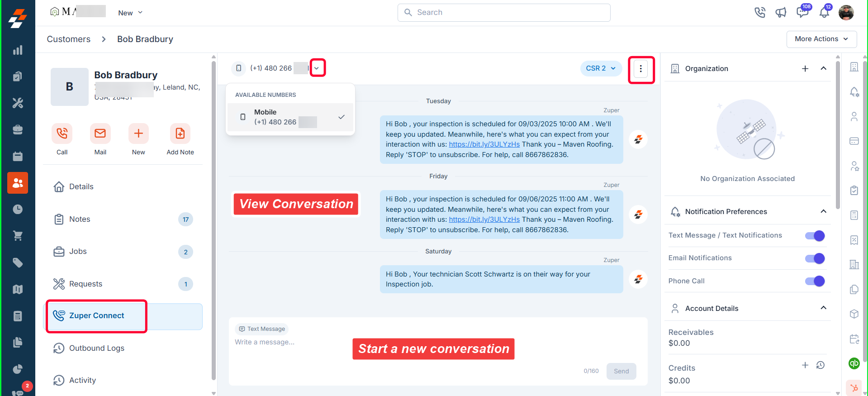Viewport: 868px width, 396px height.
Task: Click the building icon in right rail
Action: 854,67
